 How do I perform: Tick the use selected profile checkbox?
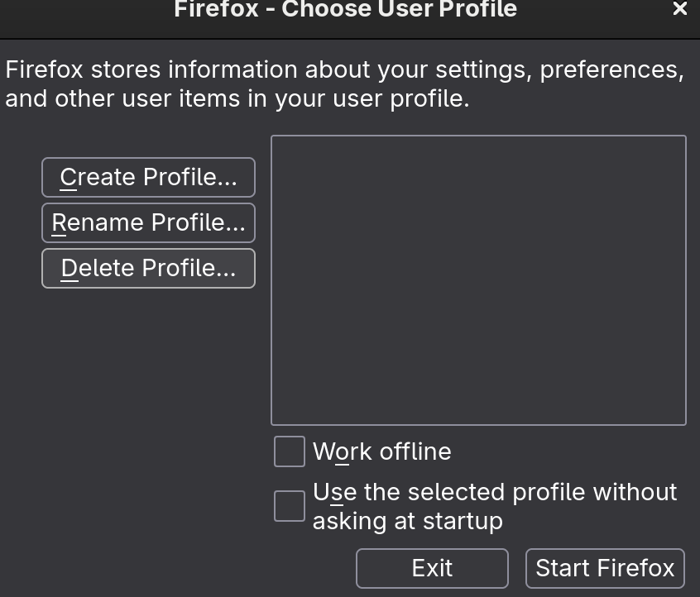coord(290,506)
